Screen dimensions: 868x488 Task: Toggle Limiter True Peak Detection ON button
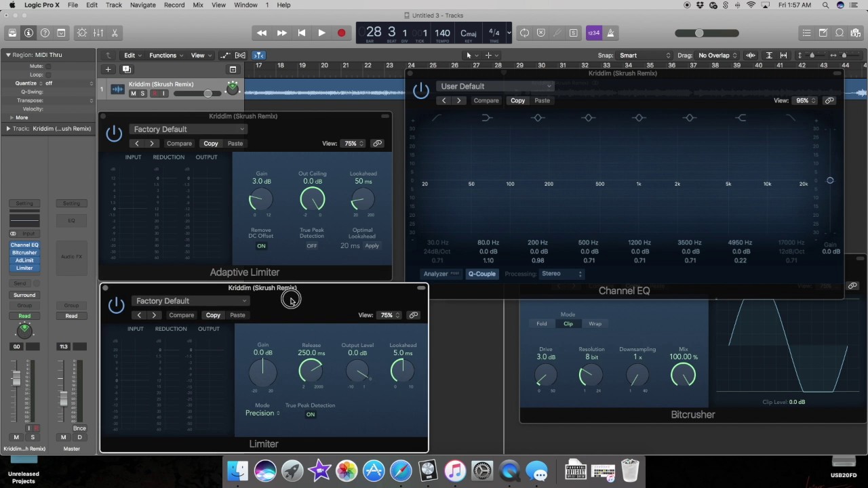[311, 414]
